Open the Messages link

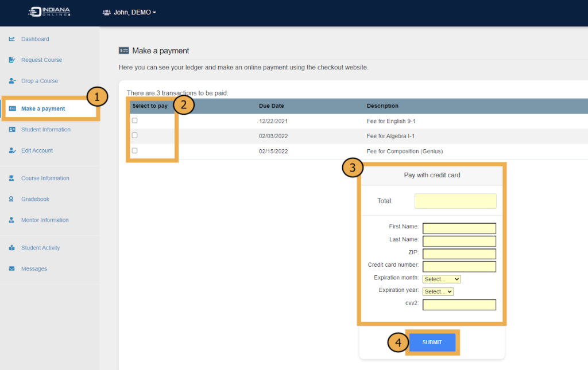34,269
